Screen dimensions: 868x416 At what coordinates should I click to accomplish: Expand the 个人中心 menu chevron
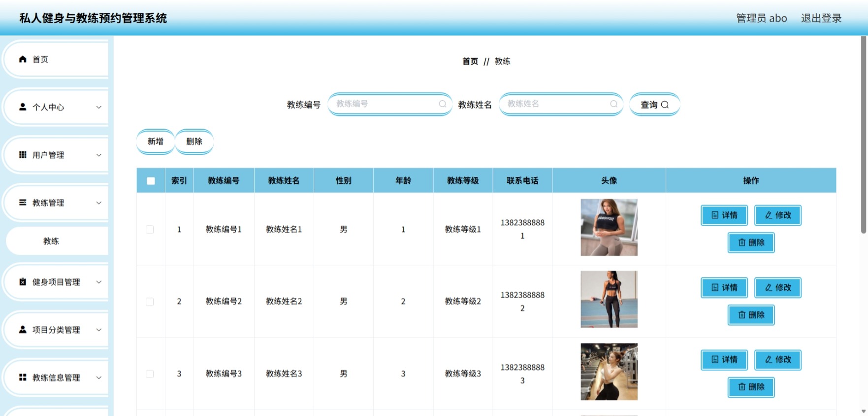(x=99, y=107)
